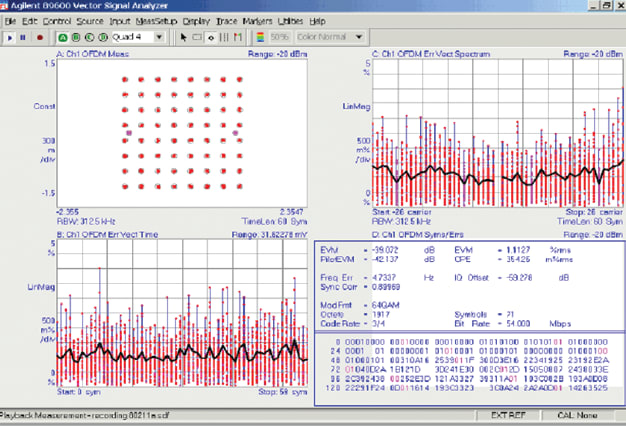Screen dimensions: 626x426
Task: Open the Source menu
Action: (90, 21)
